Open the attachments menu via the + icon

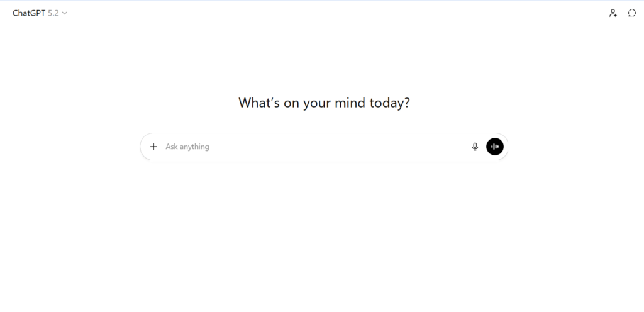click(x=153, y=147)
